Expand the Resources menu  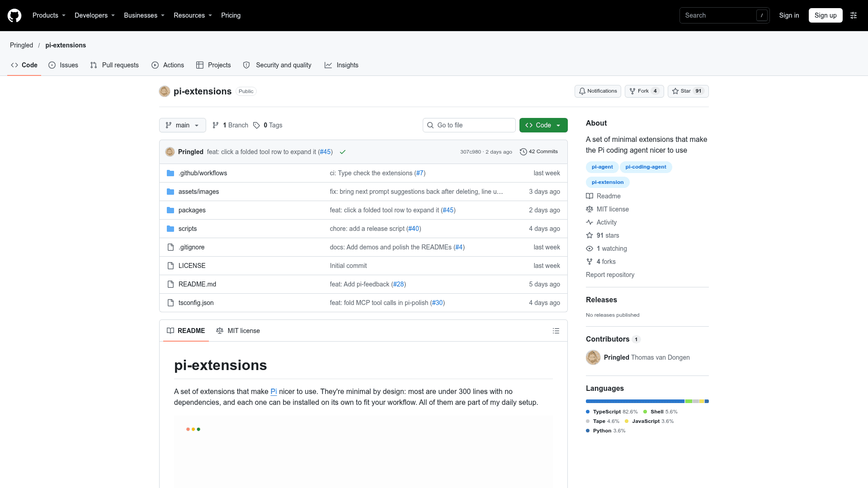(193, 15)
